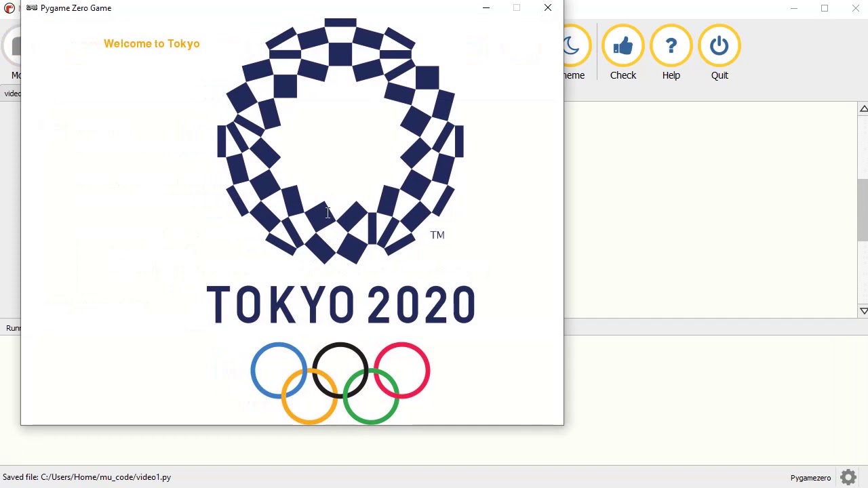Open Help with the question mark icon
This screenshot has height=488, width=868.
(x=671, y=46)
